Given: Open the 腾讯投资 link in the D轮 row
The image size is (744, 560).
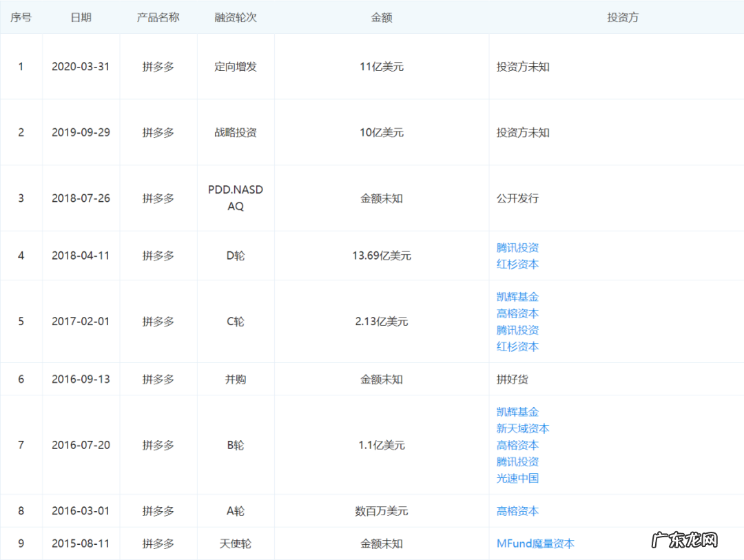Looking at the screenshot, I should [517, 247].
